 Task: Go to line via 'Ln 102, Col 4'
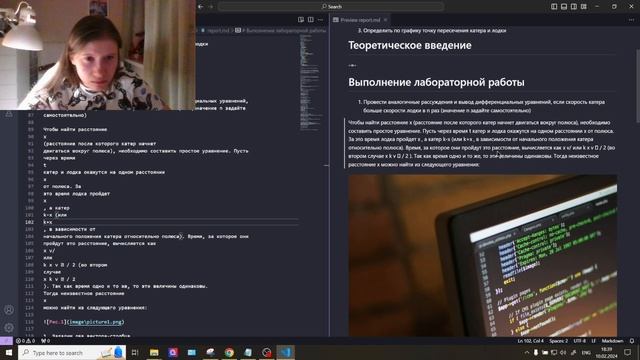click(x=530, y=341)
